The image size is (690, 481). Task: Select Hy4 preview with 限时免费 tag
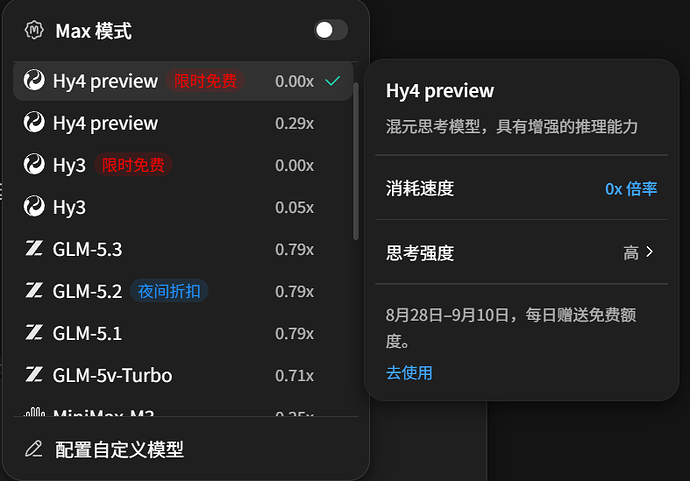[x=183, y=81]
